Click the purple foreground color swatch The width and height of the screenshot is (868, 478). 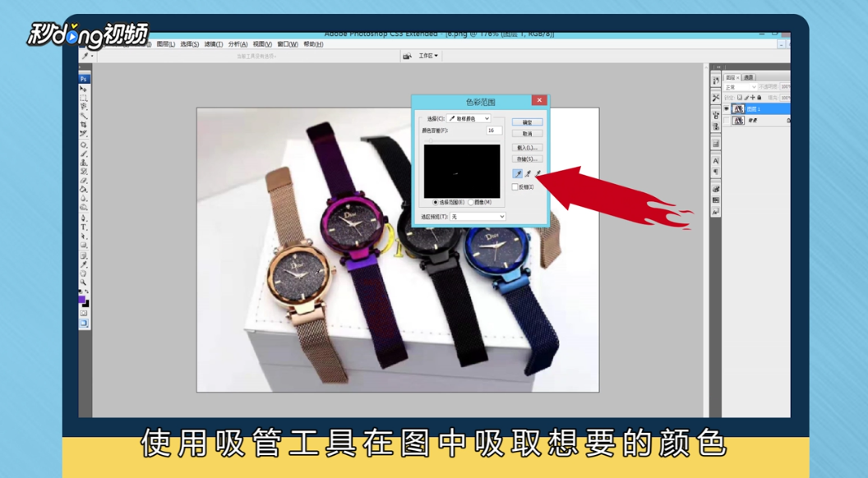[81, 300]
